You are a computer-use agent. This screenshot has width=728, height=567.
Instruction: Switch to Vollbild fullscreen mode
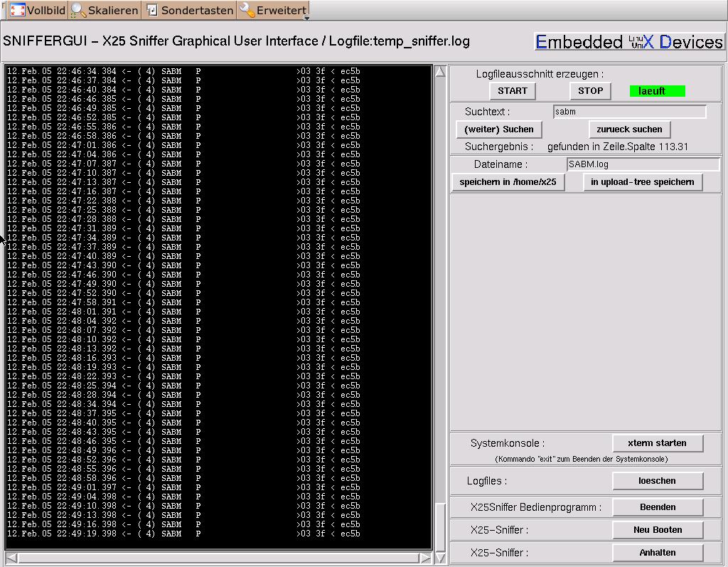click(37, 10)
